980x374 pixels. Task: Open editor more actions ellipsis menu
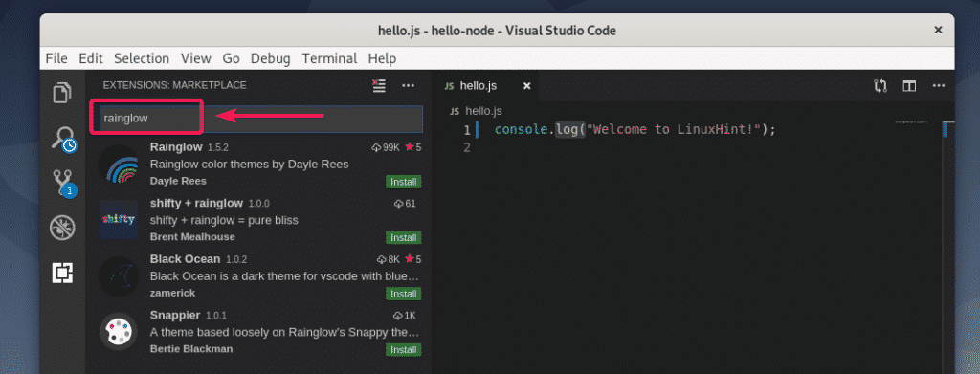[939, 85]
